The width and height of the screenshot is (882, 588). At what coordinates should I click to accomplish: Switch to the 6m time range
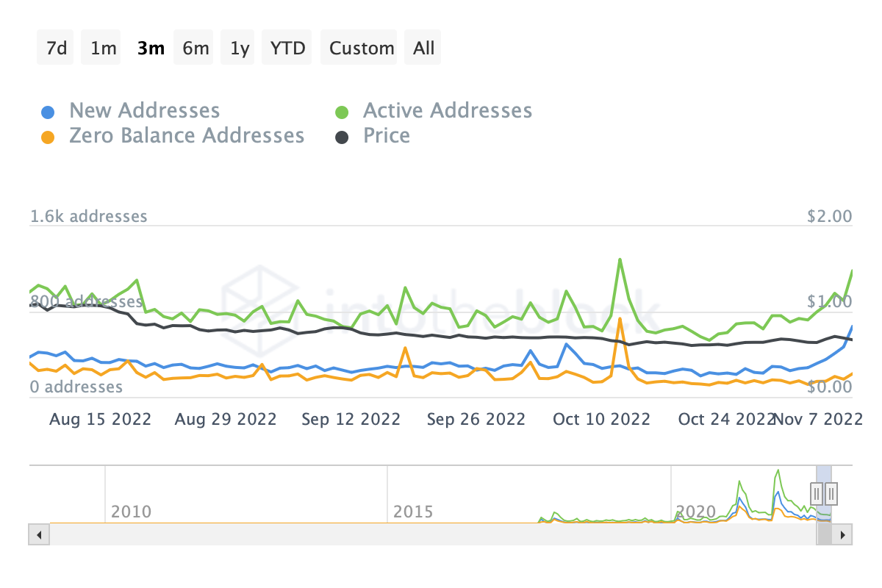click(196, 49)
